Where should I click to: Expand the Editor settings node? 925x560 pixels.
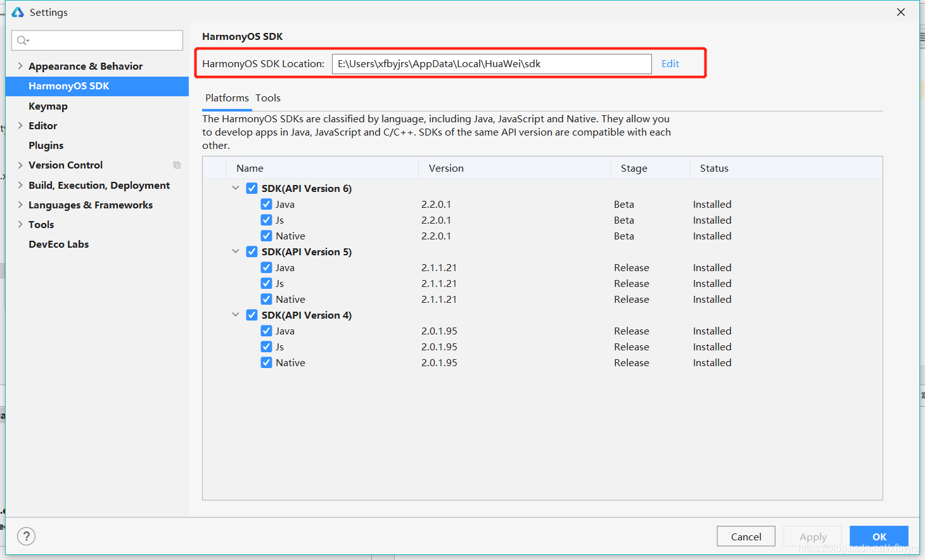pyautogui.click(x=20, y=125)
